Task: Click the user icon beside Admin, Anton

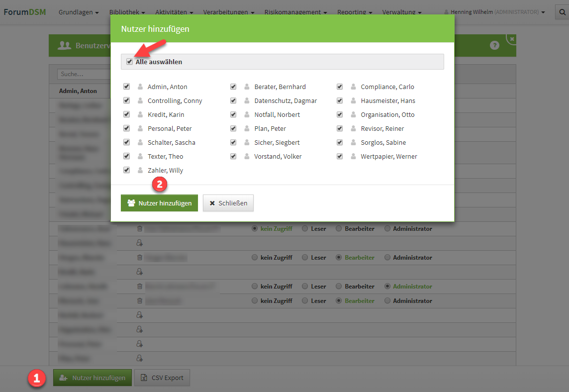Action: pos(140,87)
